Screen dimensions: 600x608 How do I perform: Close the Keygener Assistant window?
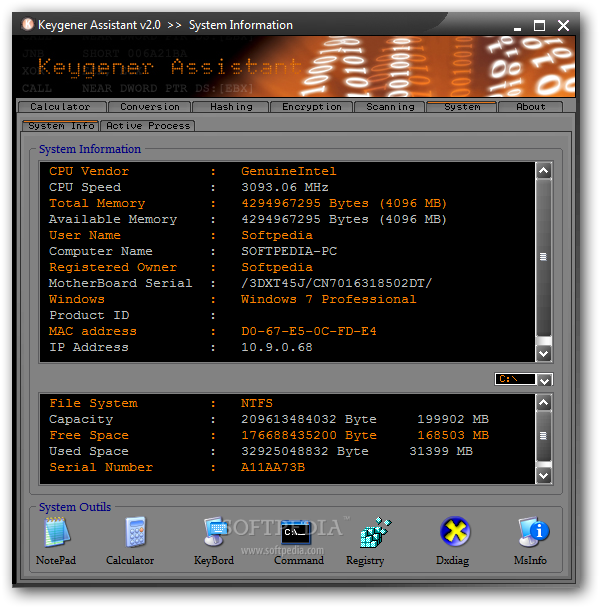563,26
